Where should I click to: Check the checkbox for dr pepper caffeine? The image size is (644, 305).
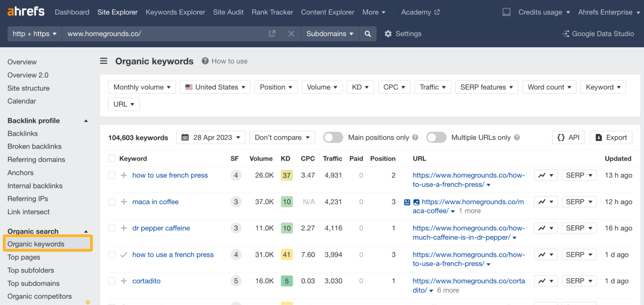click(111, 228)
